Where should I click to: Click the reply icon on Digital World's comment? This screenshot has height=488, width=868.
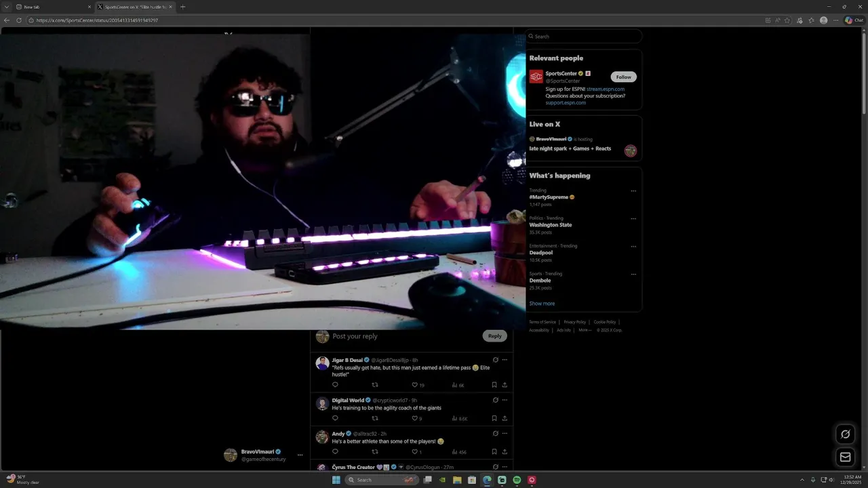pyautogui.click(x=335, y=418)
